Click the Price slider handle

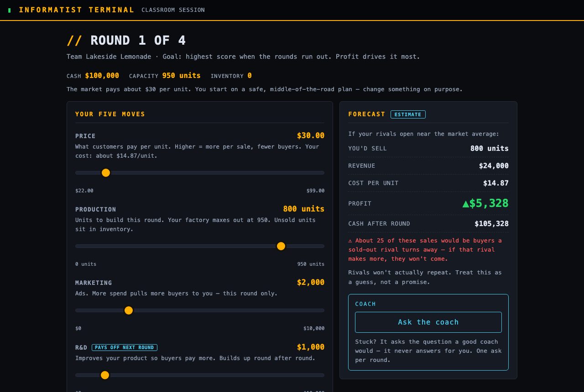[106, 173]
